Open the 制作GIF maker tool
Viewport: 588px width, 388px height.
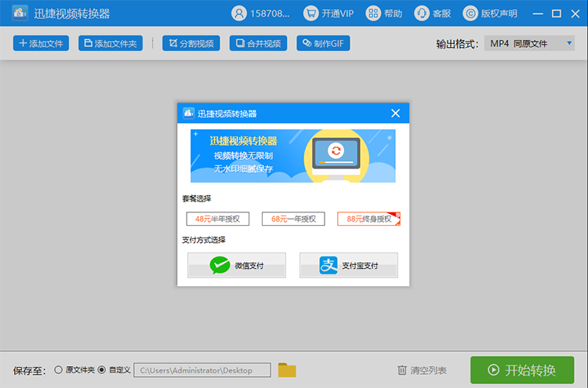pyautogui.click(x=323, y=43)
